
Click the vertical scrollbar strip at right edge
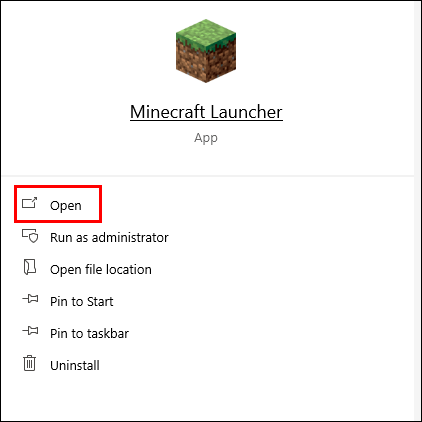[418, 211]
